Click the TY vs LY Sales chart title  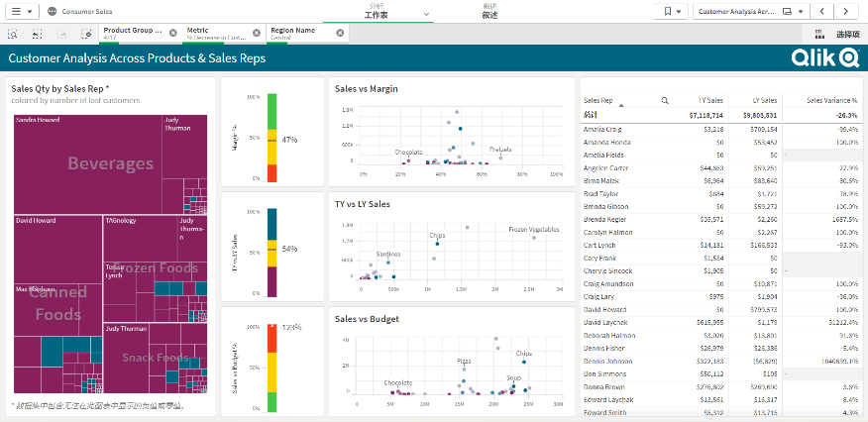(362, 204)
